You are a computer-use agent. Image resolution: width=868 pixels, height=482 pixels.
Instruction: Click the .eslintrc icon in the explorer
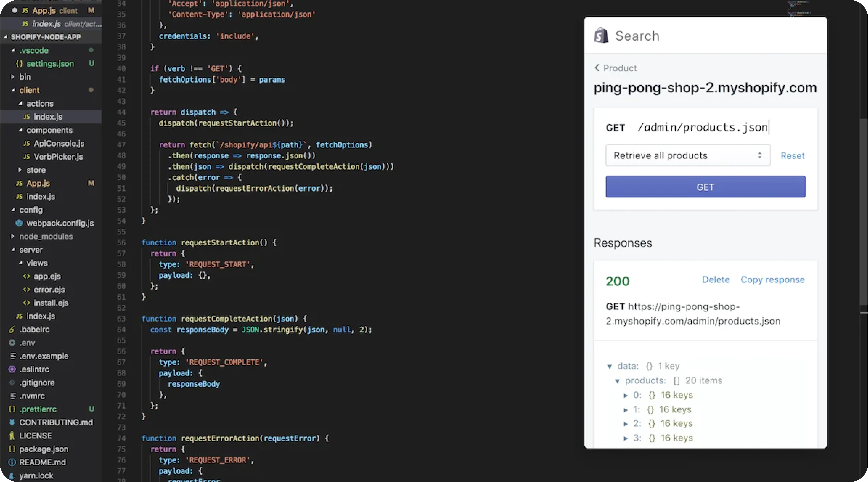click(12, 369)
